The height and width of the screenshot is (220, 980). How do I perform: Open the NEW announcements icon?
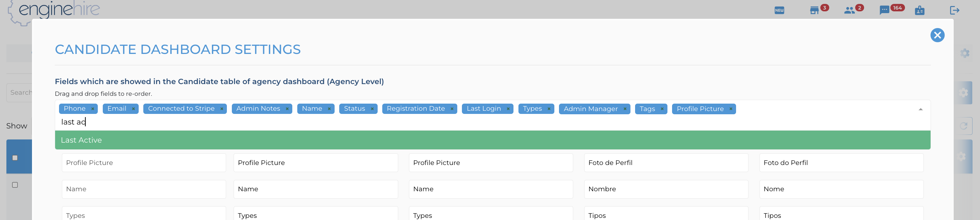pos(779,10)
